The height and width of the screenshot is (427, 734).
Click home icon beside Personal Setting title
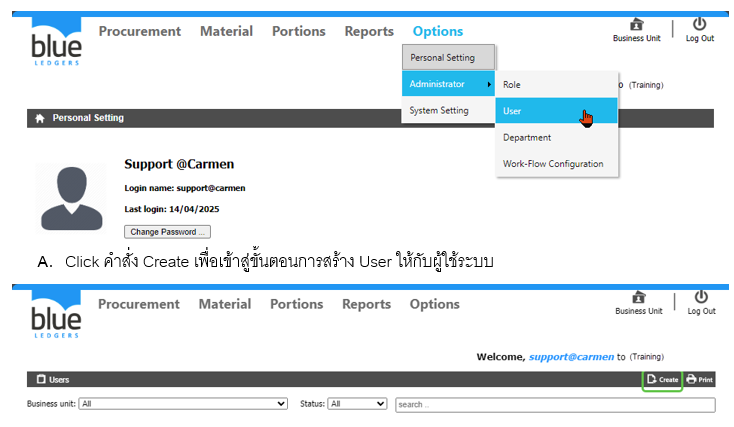40,118
